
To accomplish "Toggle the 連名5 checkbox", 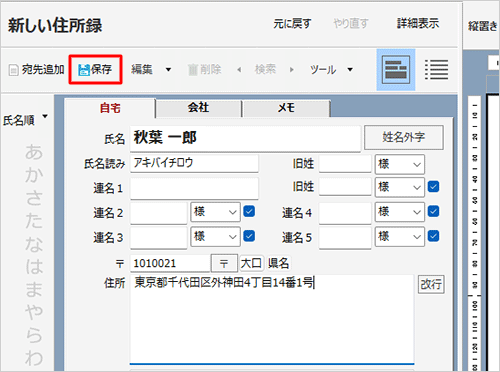I will coord(433,236).
